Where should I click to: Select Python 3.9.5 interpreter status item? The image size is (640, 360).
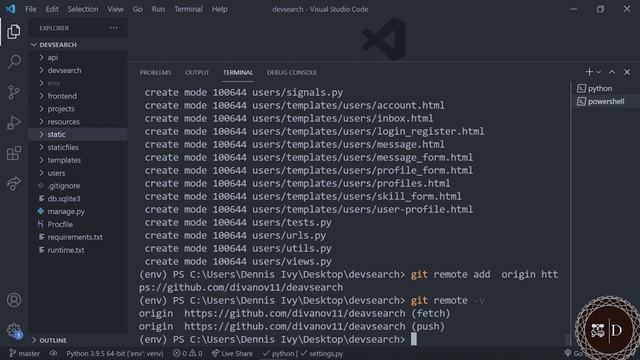point(115,353)
